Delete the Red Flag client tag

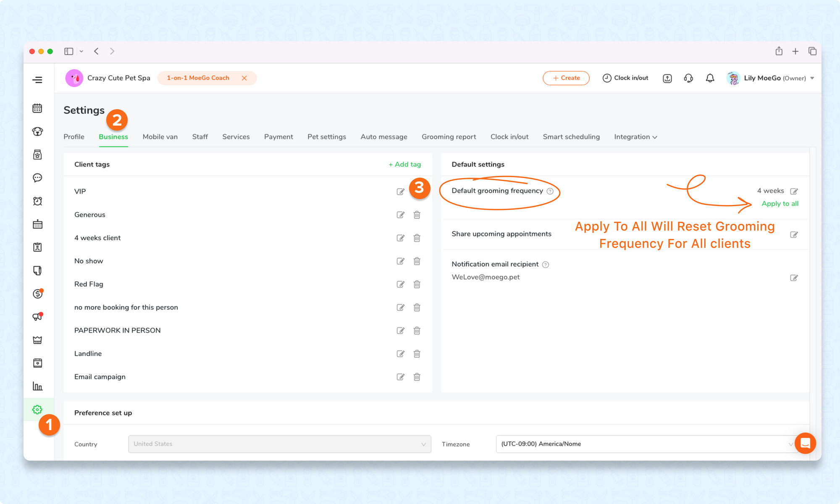click(x=417, y=284)
